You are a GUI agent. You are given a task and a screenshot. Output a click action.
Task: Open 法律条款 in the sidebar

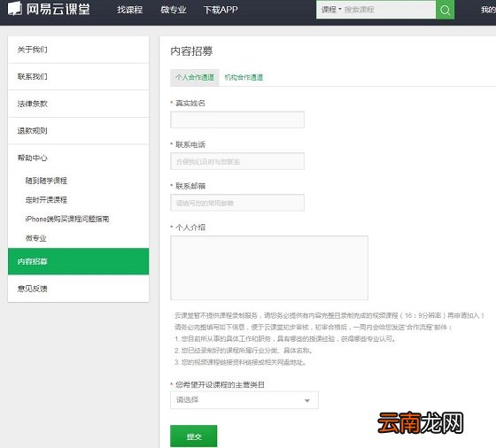coord(79,104)
